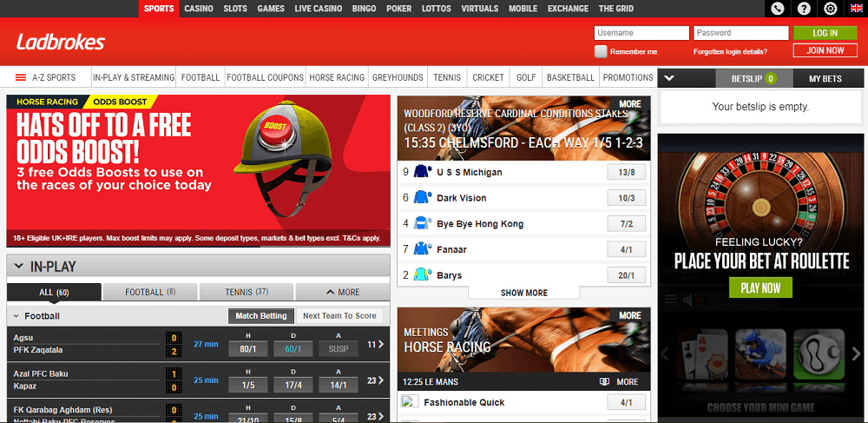Viewport: 868px width, 423px height.
Task: Open the POKER top menu
Action: pyautogui.click(x=398, y=9)
